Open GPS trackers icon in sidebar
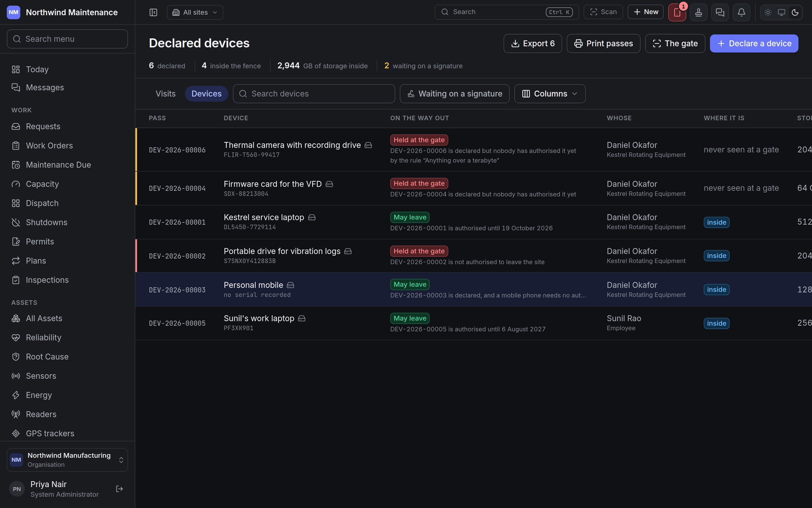The width and height of the screenshot is (812, 508). pyautogui.click(x=16, y=433)
